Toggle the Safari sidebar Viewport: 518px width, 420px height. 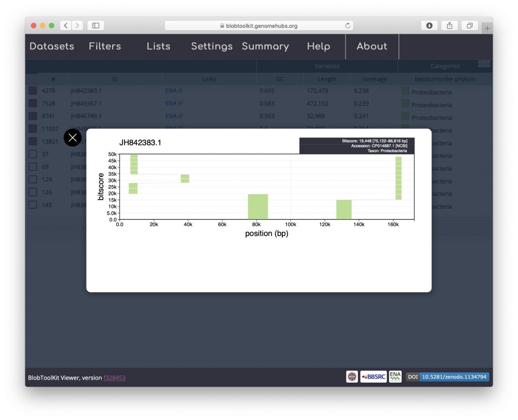96,26
